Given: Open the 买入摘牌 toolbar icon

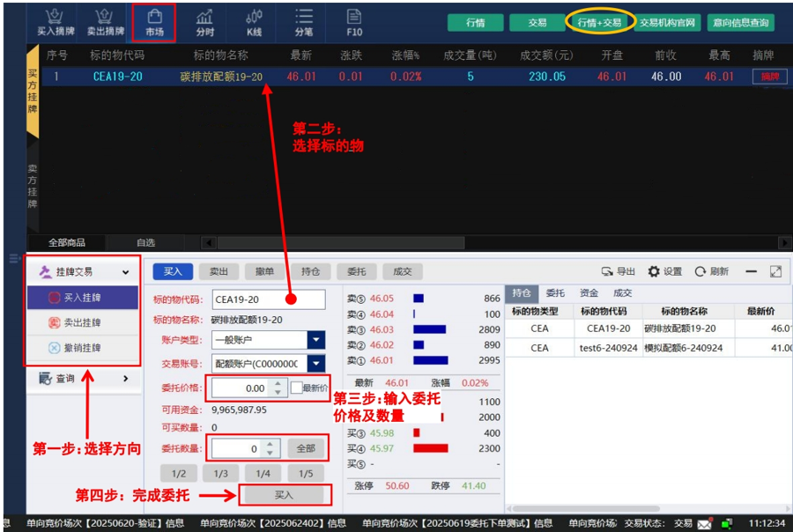Looking at the screenshot, I should tap(56, 22).
